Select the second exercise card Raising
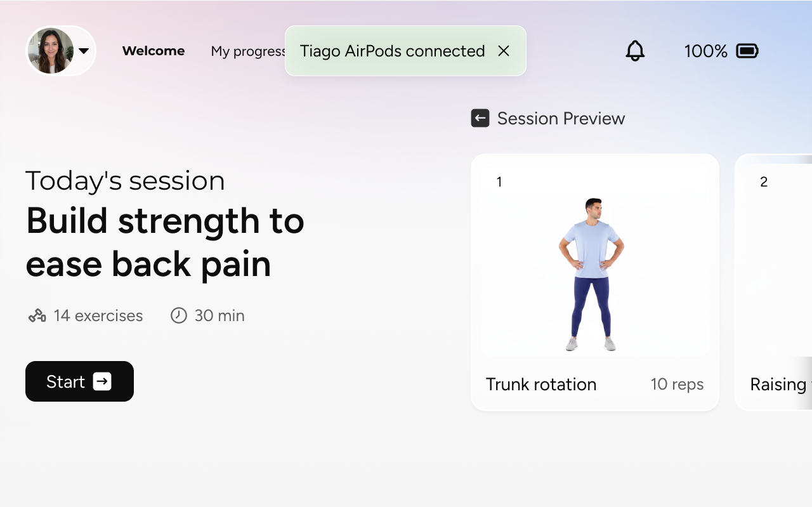Viewport: 812px width, 507px height. tap(773, 282)
